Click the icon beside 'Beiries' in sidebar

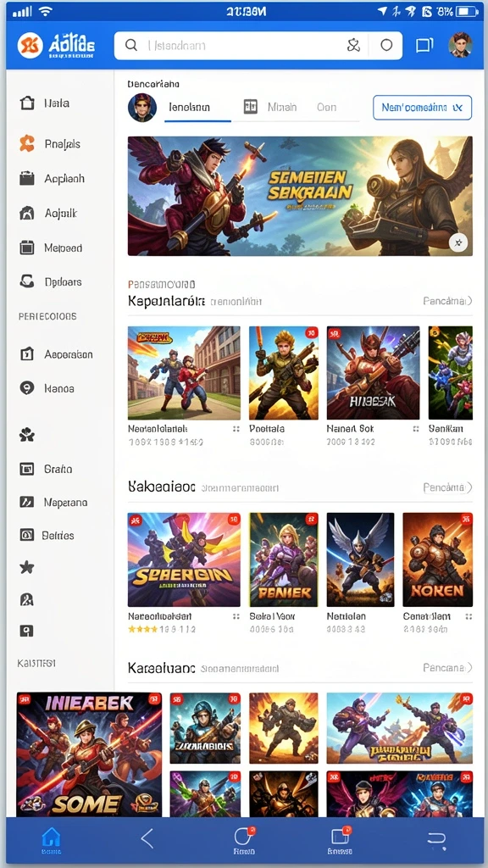[26, 535]
